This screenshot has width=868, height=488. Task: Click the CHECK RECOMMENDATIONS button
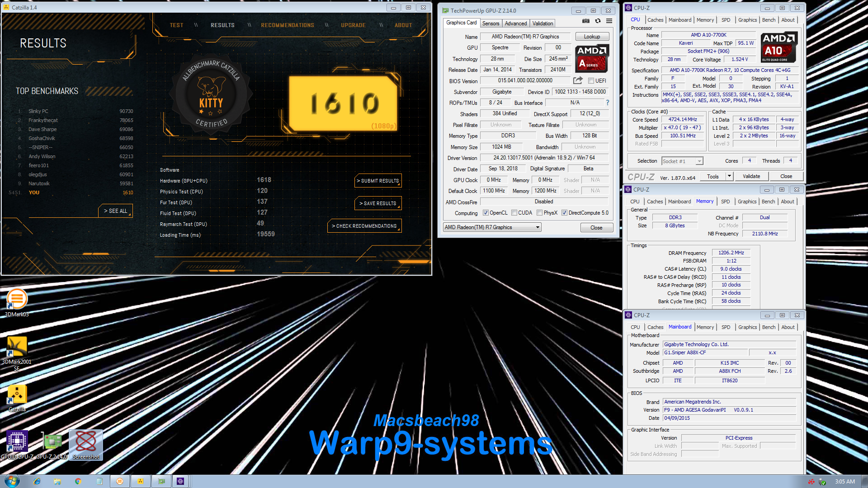tap(364, 226)
